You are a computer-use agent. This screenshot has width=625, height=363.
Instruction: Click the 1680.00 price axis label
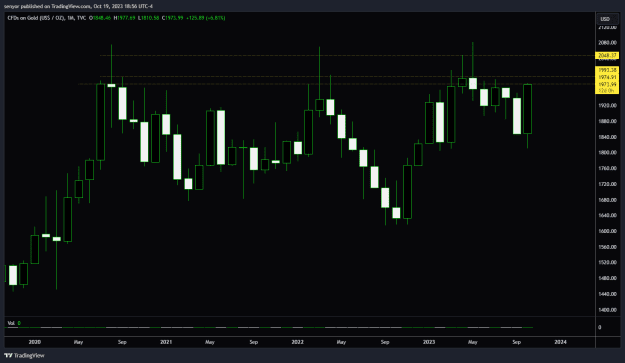pos(607,200)
